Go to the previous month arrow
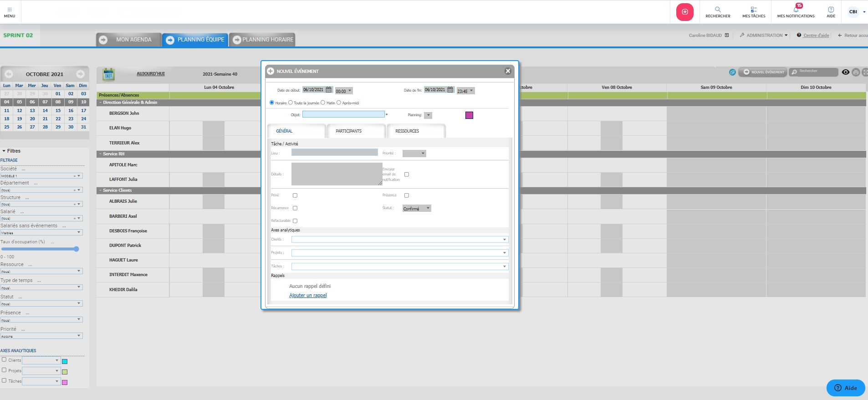The image size is (868, 400). [x=9, y=74]
